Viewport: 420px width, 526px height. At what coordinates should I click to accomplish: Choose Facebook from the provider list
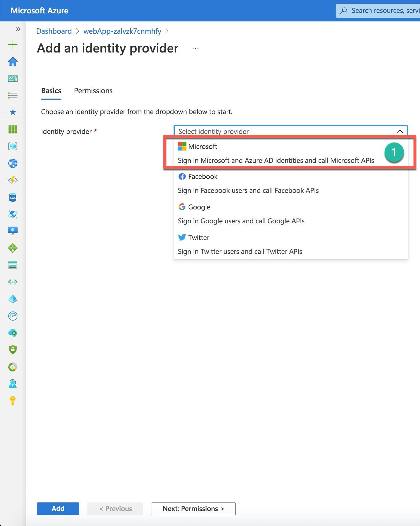pyautogui.click(x=291, y=183)
